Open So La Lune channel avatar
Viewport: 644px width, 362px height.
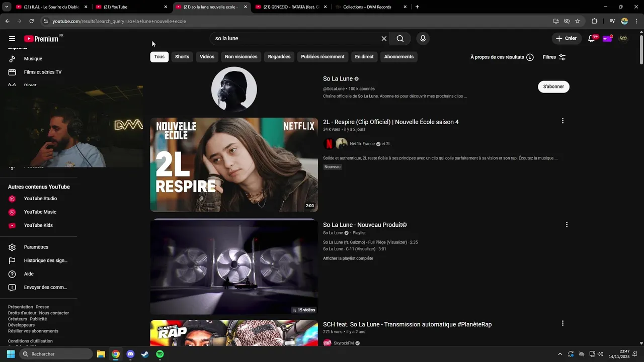(234, 89)
